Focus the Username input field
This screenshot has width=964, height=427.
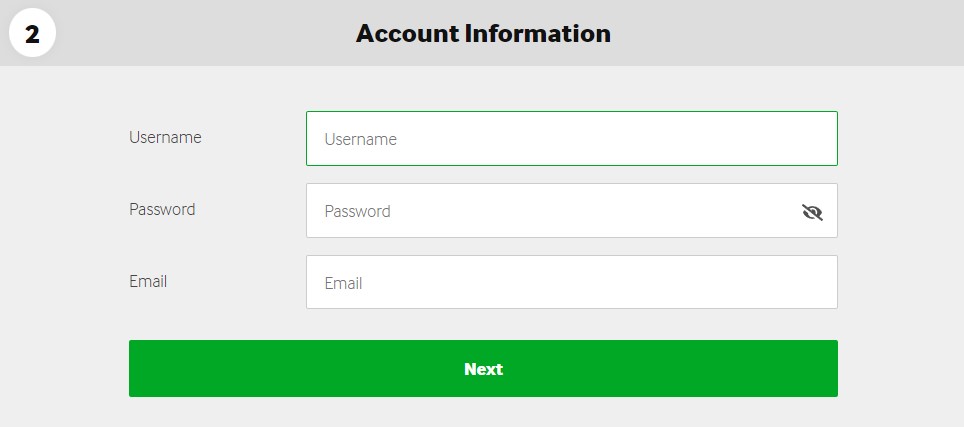click(572, 138)
